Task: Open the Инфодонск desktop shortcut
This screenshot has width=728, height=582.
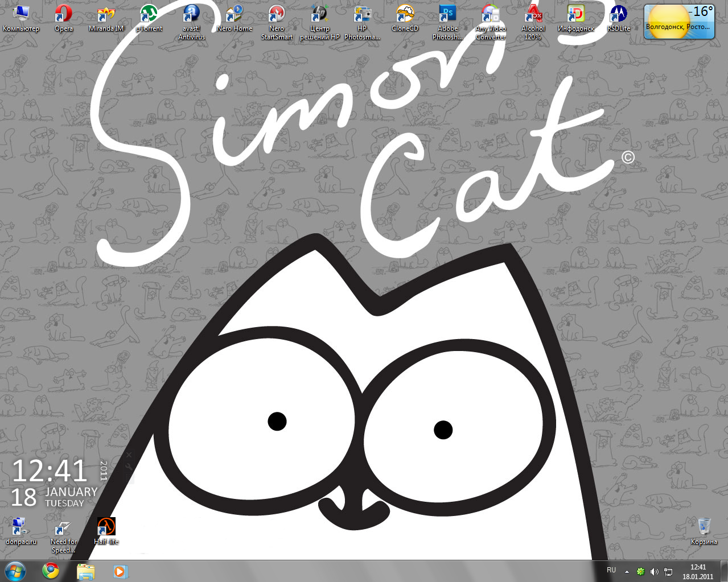Action: point(575,19)
